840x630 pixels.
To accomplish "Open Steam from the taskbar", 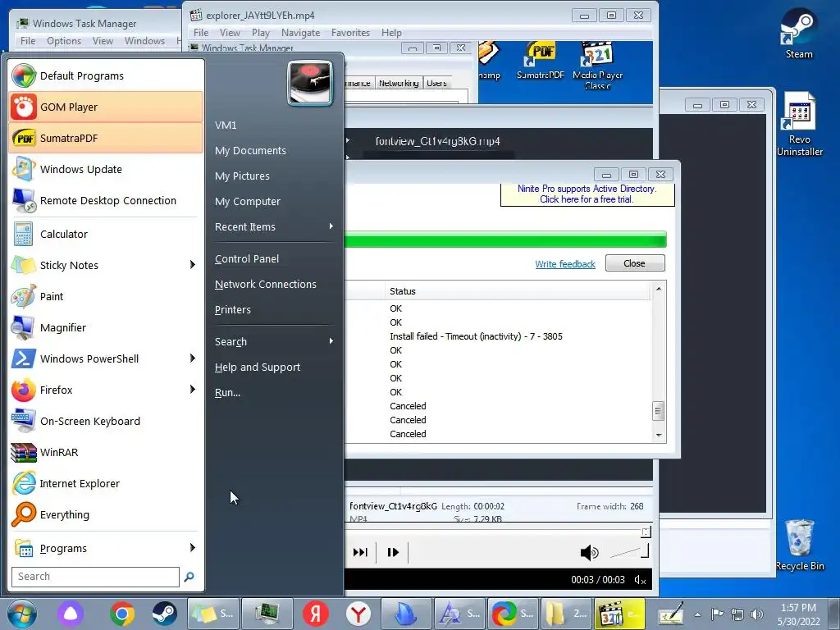I will [x=164, y=614].
